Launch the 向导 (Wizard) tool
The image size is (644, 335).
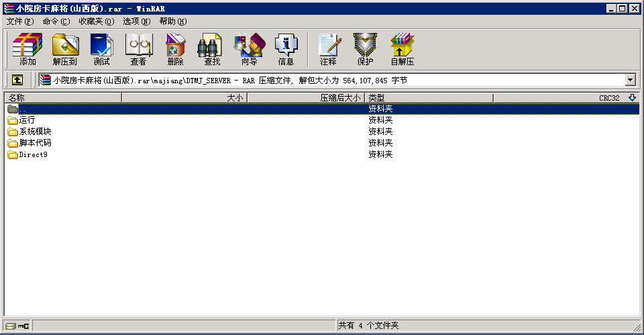[x=249, y=49]
